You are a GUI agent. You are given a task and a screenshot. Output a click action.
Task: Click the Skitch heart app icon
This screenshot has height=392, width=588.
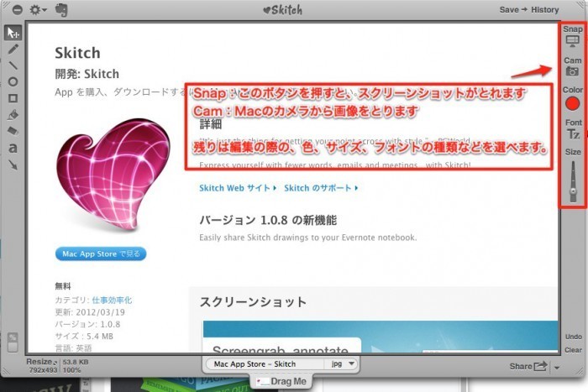tap(113, 175)
